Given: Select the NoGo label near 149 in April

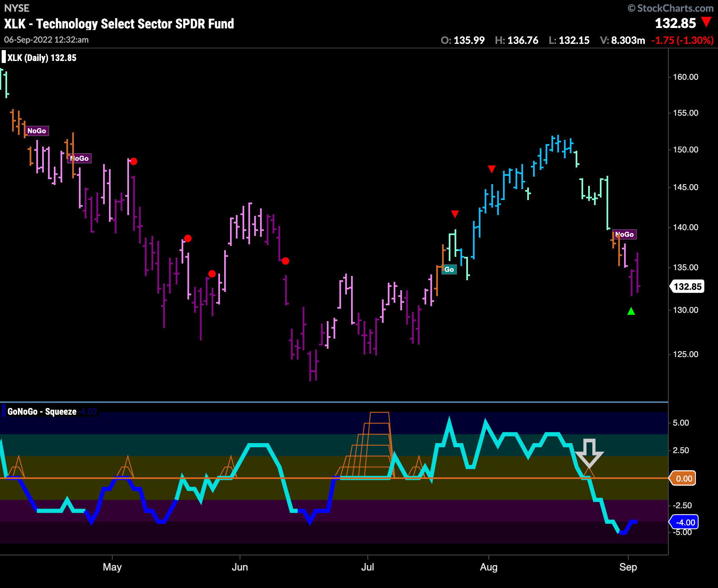Looking at the screenshot, I should pyautogui.click(x=79, y=158).
